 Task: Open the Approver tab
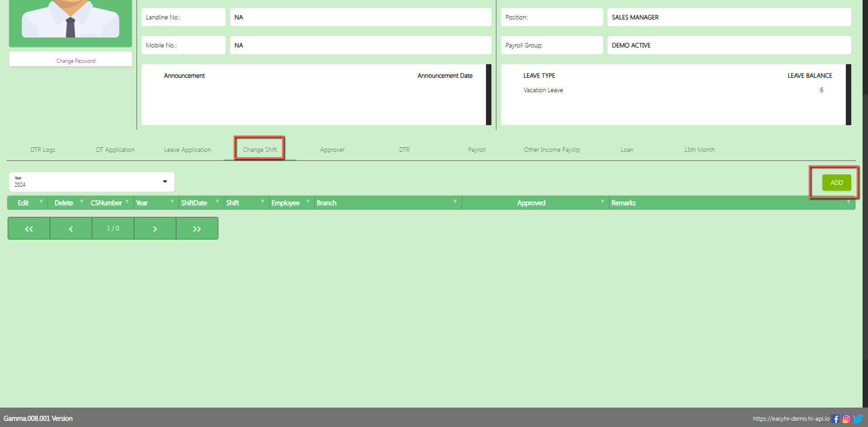[332, 150]
